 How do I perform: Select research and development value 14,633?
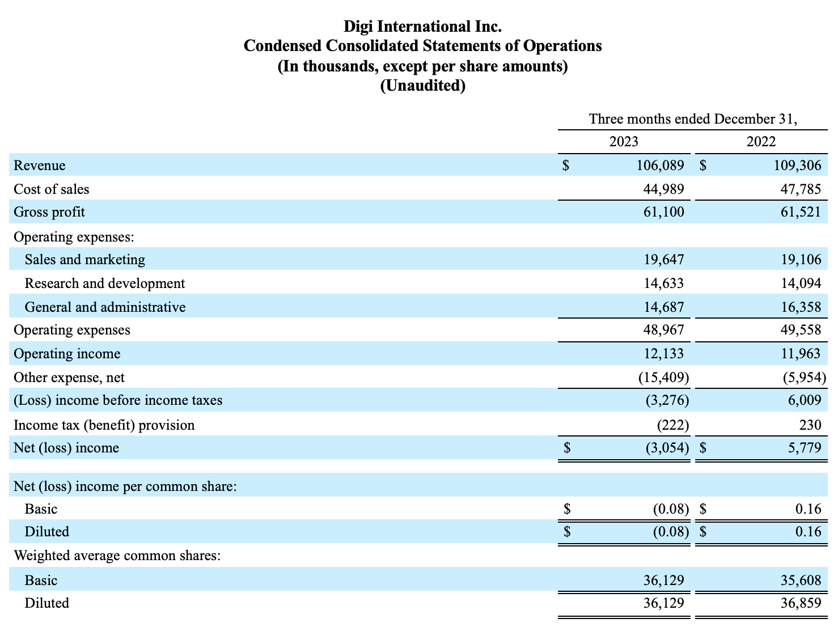tap(664, 283)
